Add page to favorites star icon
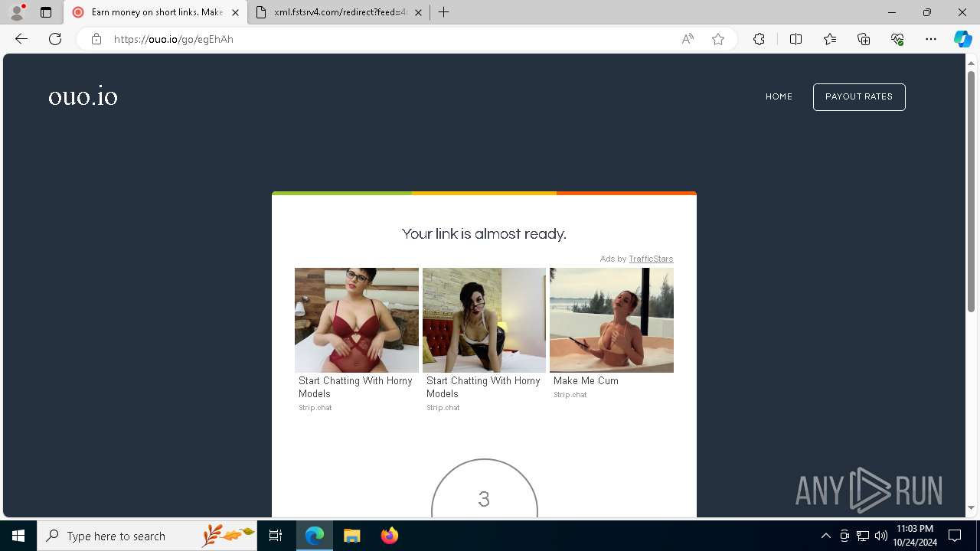This screenshot has height=551, width=980. (718, 39)
